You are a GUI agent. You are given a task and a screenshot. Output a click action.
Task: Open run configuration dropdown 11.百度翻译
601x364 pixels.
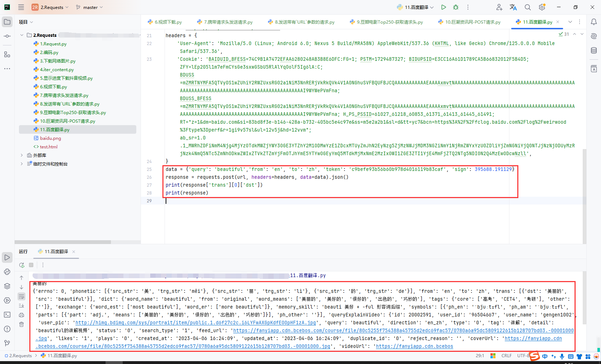coord(415,7)
